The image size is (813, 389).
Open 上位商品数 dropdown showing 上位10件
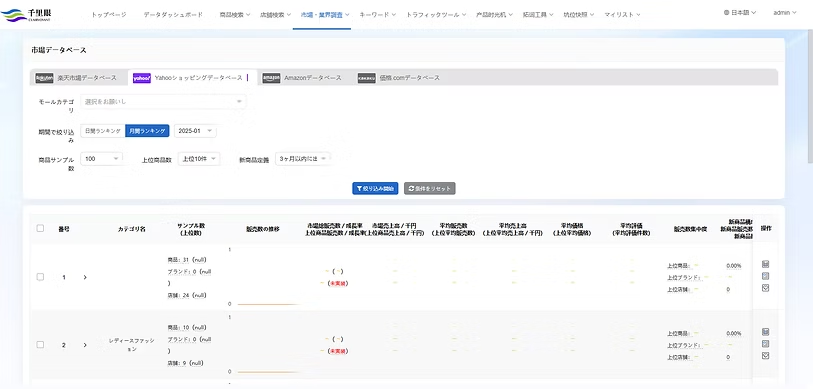coord(199,159)
